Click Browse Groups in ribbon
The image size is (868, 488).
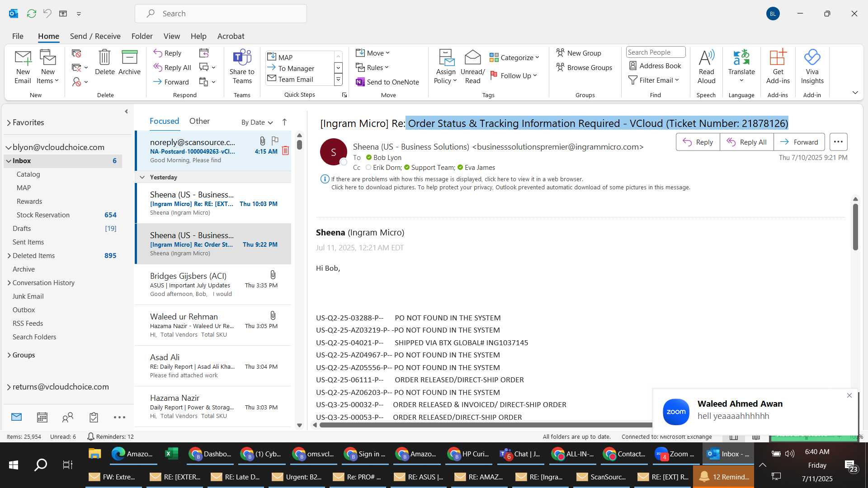pos(584,67)
